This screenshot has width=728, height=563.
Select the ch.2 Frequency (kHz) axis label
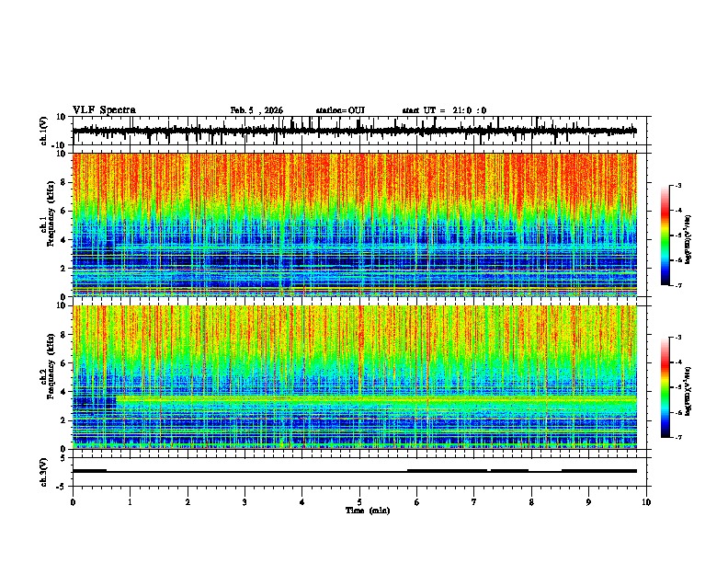pyautogui.click(x=50, y=366)
